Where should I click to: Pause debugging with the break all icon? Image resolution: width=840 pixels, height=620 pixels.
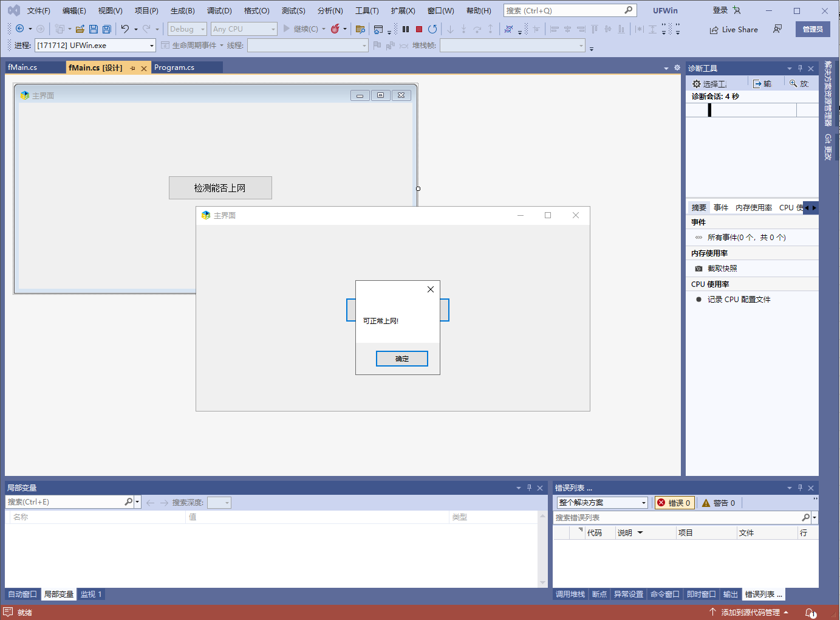[x=406, y=29]
